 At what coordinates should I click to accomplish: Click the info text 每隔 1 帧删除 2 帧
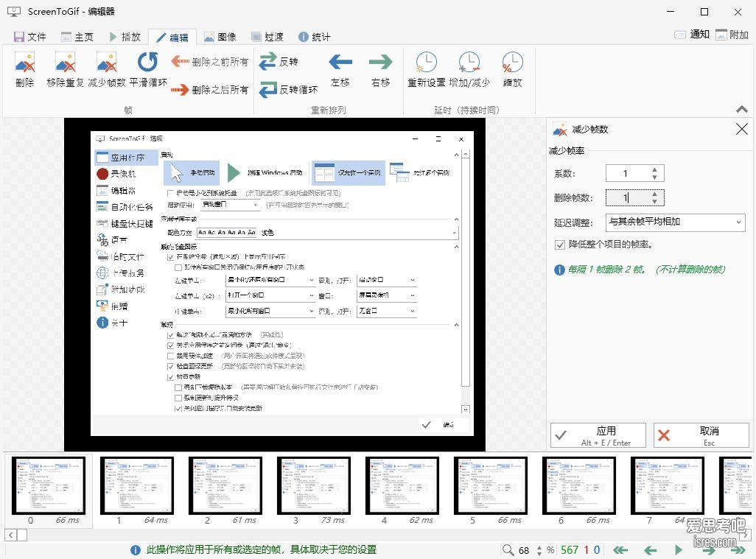click(607, 270)
